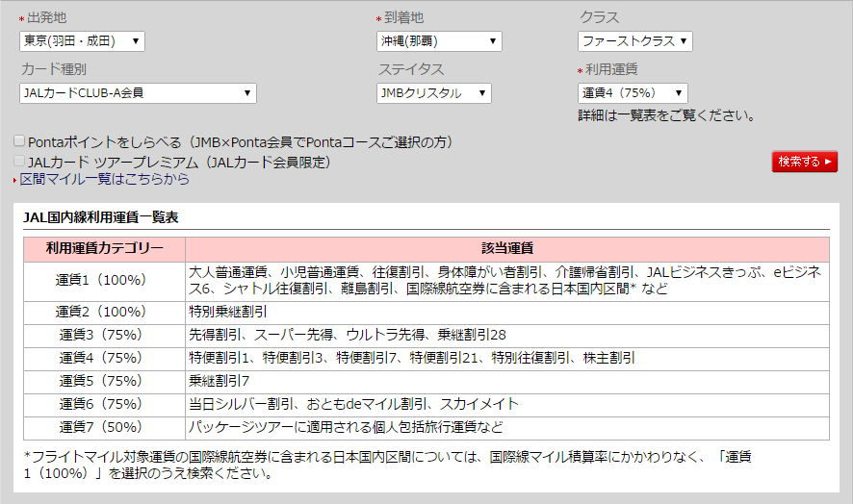853x504 pixels.
Task: Click the 特別乗継割引 fare cell
Action: click(x=507, y=314)
